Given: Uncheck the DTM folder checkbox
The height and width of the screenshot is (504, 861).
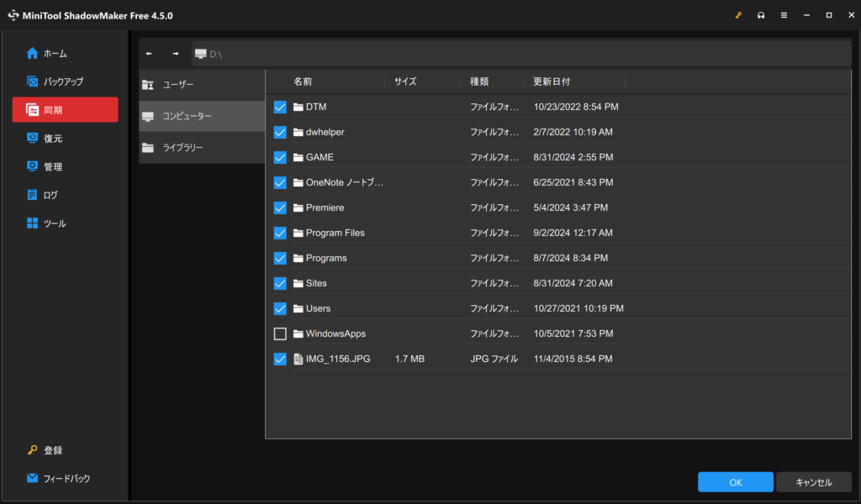Looking at the screenshot, I should [280, 107].
